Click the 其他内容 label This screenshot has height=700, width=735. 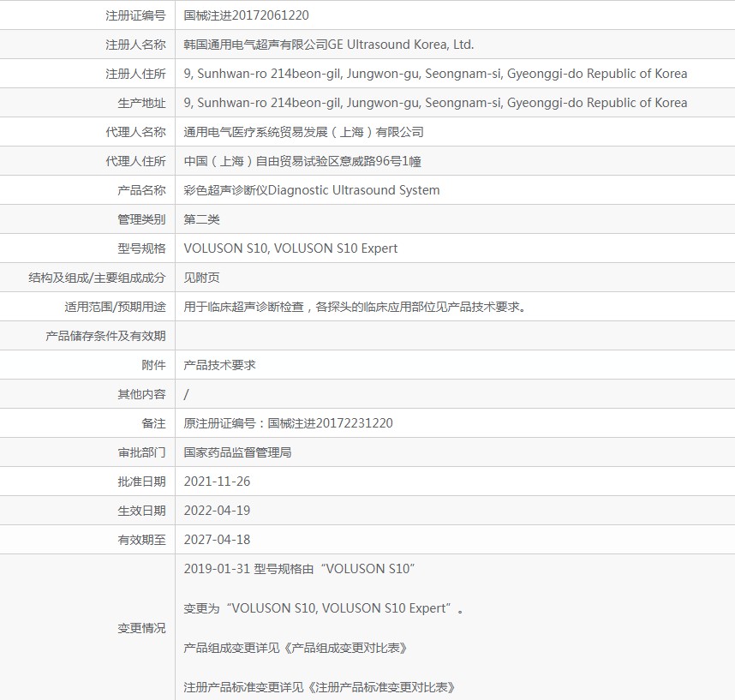[141, 394]
